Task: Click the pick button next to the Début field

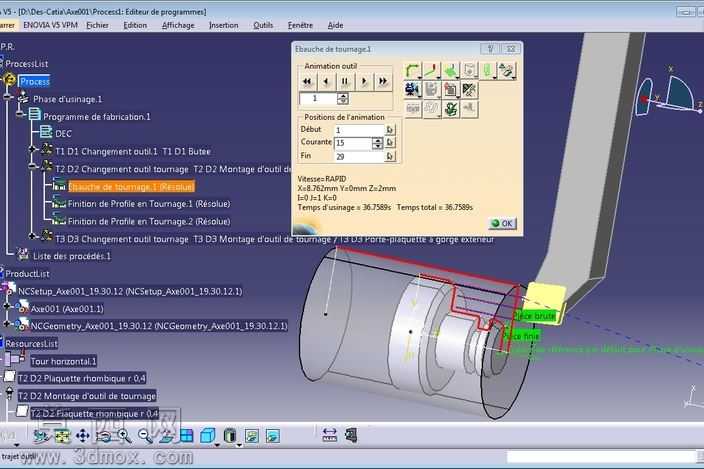Action: (x=390, y=130)
